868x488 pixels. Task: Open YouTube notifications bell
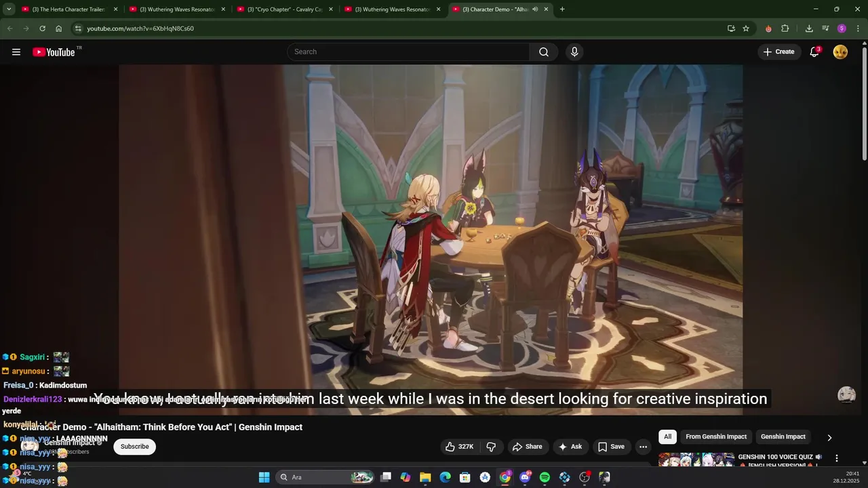click(814, 52)
